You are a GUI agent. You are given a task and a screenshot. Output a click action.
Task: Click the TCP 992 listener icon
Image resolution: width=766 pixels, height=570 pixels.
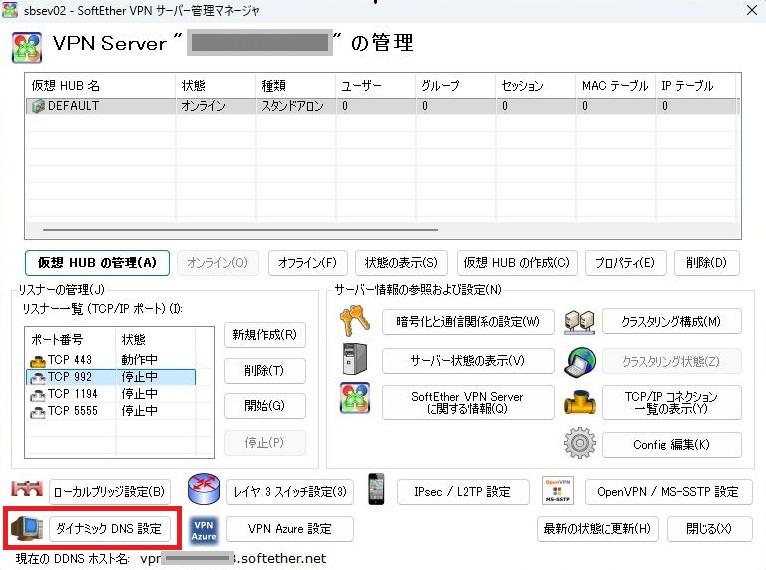pos(38,378)
